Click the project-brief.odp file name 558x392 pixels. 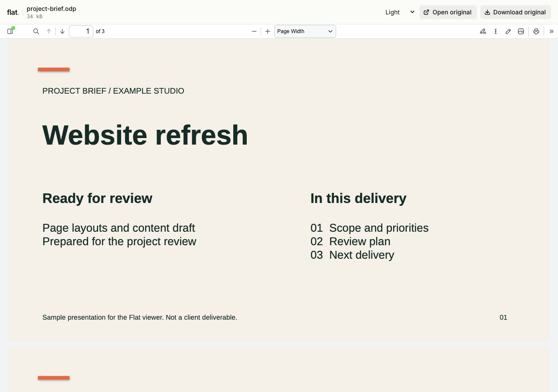(51, 9)
